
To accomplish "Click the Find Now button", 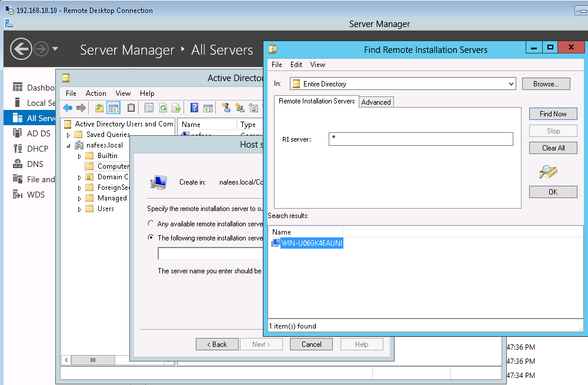I will [x=553, y=113].
